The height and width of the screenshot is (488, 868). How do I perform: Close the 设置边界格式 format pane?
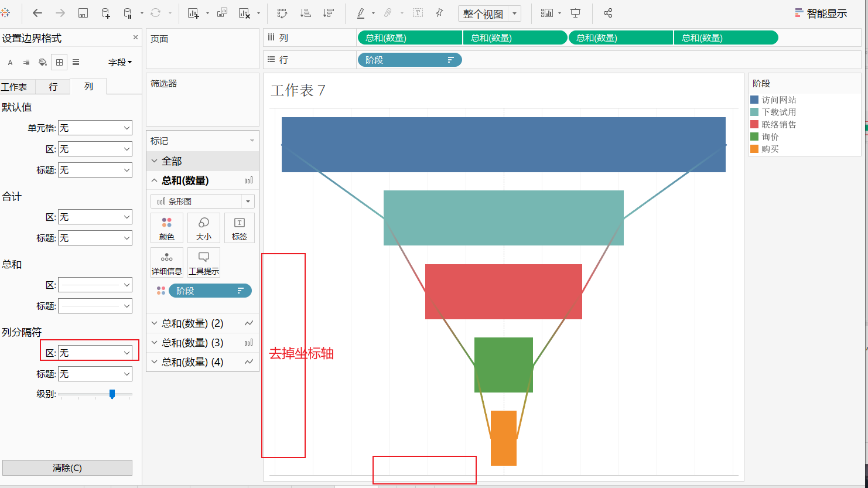135,37
